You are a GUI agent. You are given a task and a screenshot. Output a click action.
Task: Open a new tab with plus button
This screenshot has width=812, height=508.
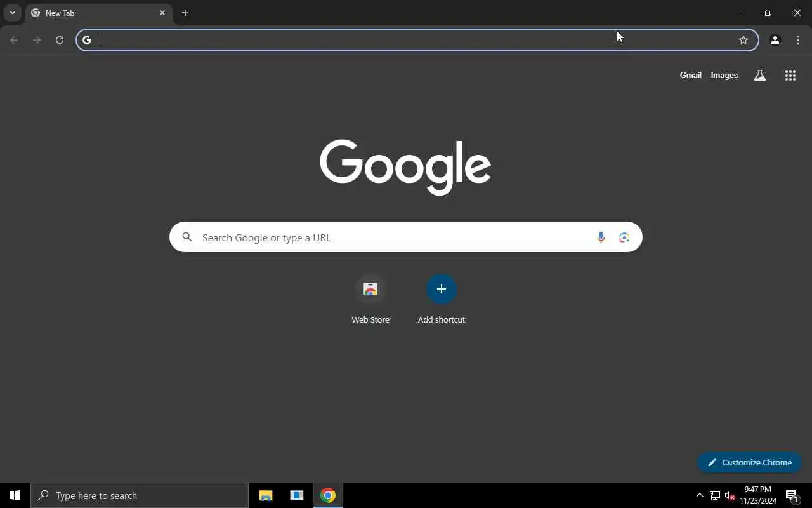tap(185, 13)
